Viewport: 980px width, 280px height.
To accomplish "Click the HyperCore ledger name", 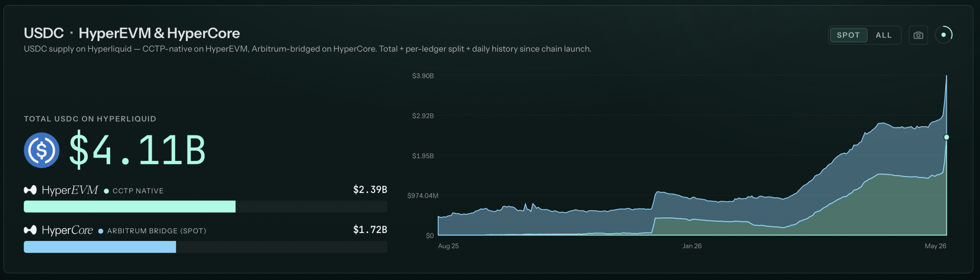I will coord(67,230).
